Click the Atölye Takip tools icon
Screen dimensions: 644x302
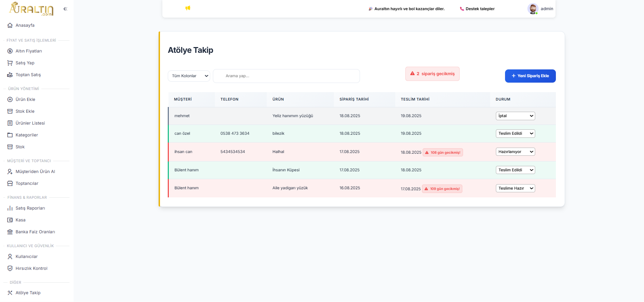point(10,293)
